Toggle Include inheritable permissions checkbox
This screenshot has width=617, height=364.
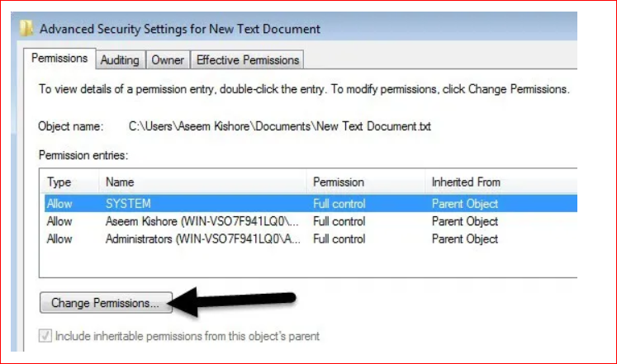45,336
